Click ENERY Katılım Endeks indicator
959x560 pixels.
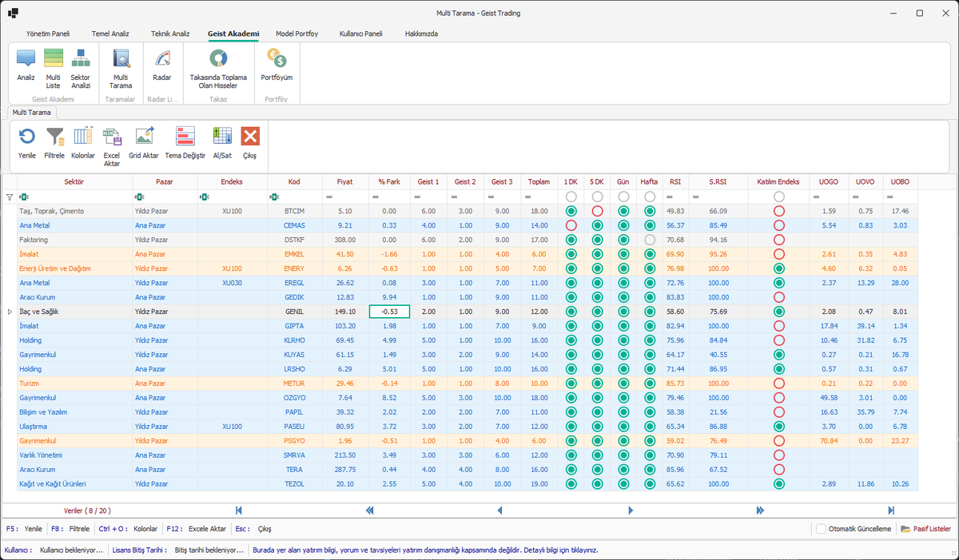[x=778, y=268]
